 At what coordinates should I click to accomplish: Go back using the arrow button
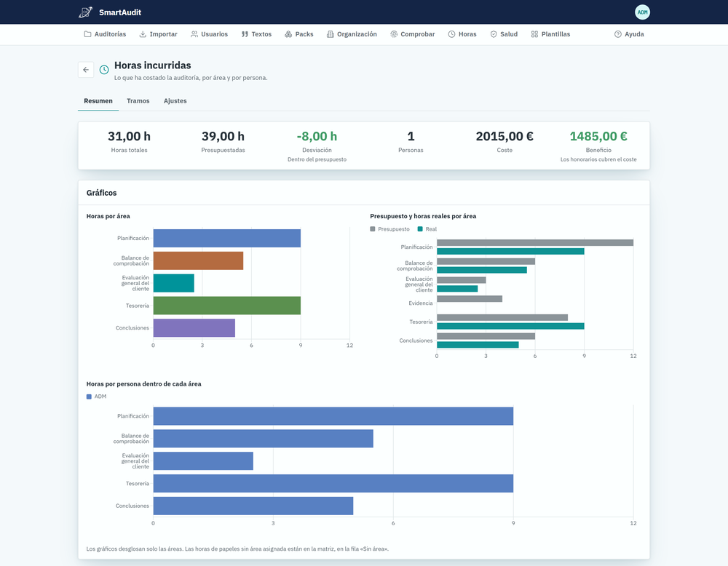point(86,70)
